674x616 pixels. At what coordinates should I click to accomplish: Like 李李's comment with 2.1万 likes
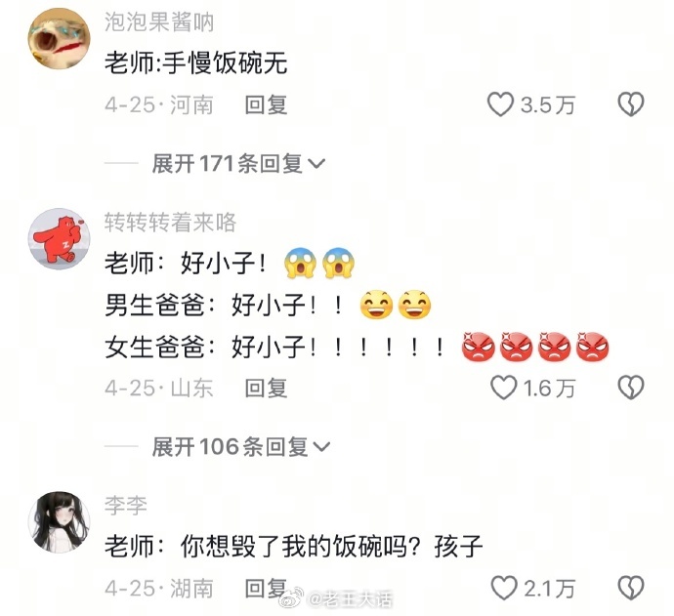[503, 588]
